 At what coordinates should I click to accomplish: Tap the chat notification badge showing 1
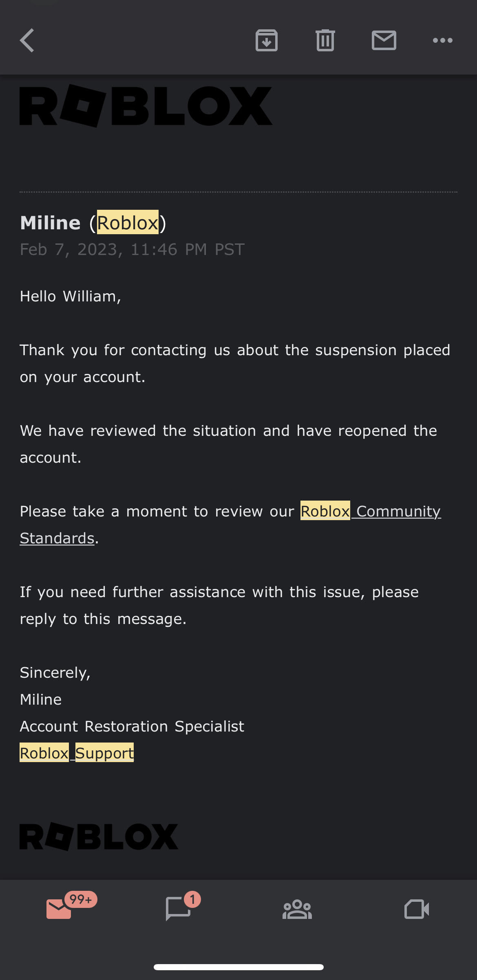click(x=192, y=899)
